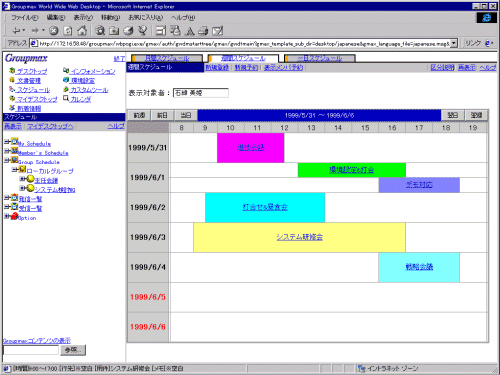
Task: Open the 編集 menu
Action: pyautogui.click(x=56, y=17)
